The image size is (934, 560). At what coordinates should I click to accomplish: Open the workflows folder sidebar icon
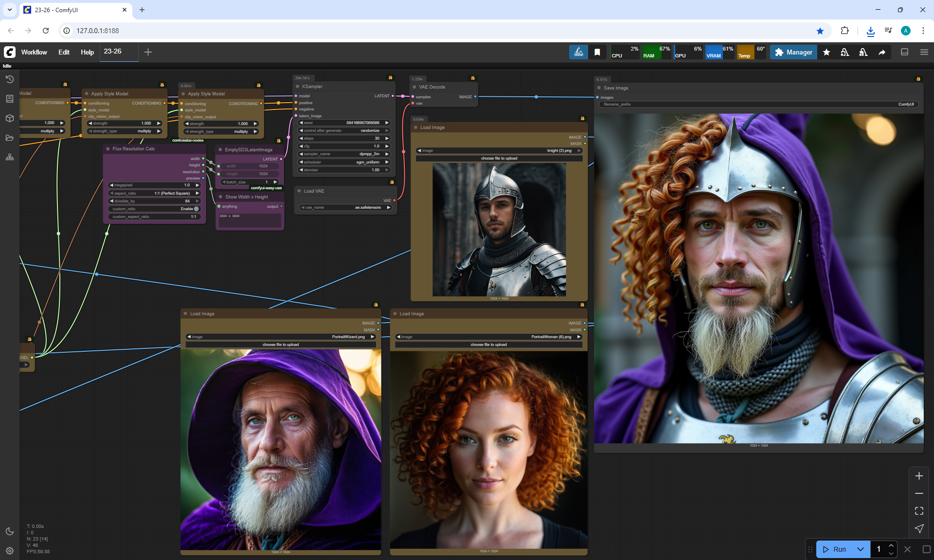pyautogui.click(x=10, y=138)
